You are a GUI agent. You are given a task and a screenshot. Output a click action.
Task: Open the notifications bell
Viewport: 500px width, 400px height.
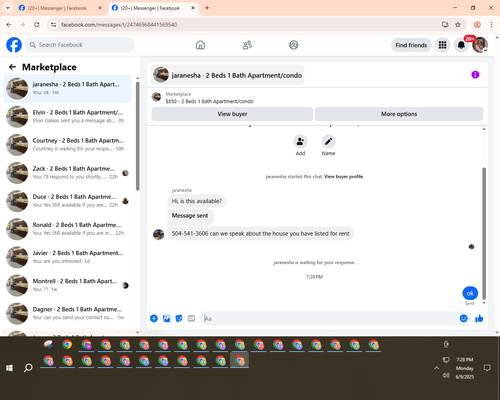[x=461, y=45]
